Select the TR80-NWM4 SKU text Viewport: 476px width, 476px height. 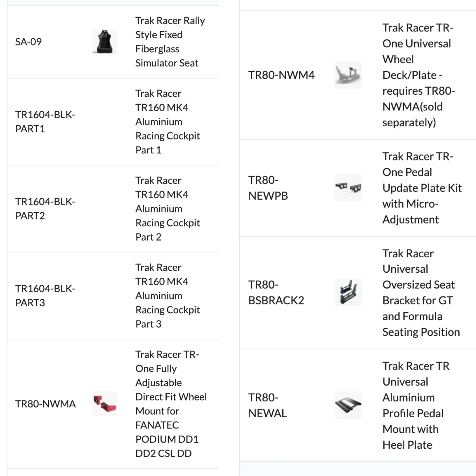(x=281, y=75)
